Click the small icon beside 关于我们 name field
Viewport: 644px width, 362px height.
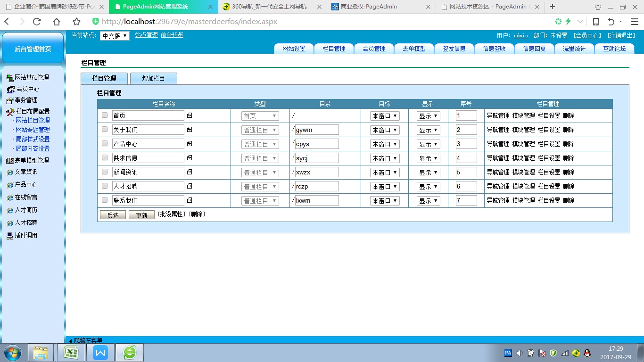pos(190,130)
